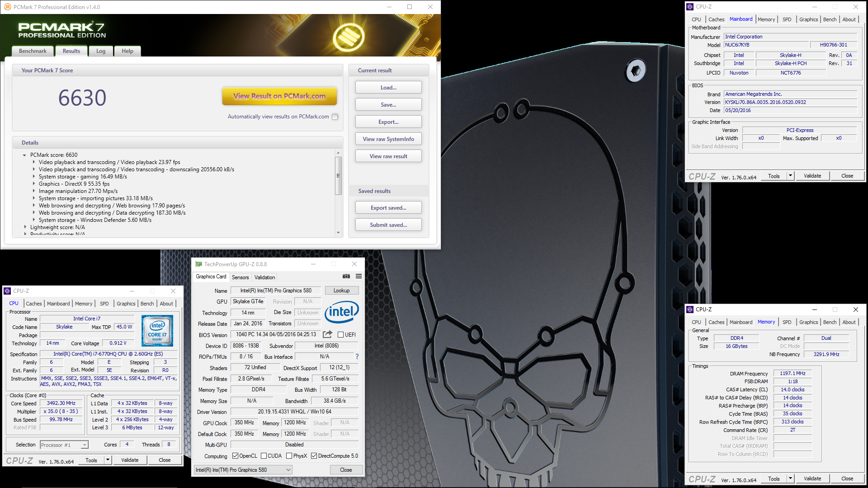Click the Core Speed 3492.30 MHz value

[61, 403]
